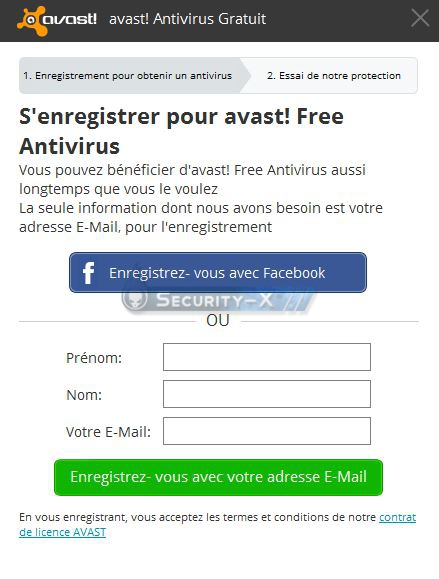Click the Security-X skull watermark icon
This screenshot has width=439, height=579.
tap(135, 298)
